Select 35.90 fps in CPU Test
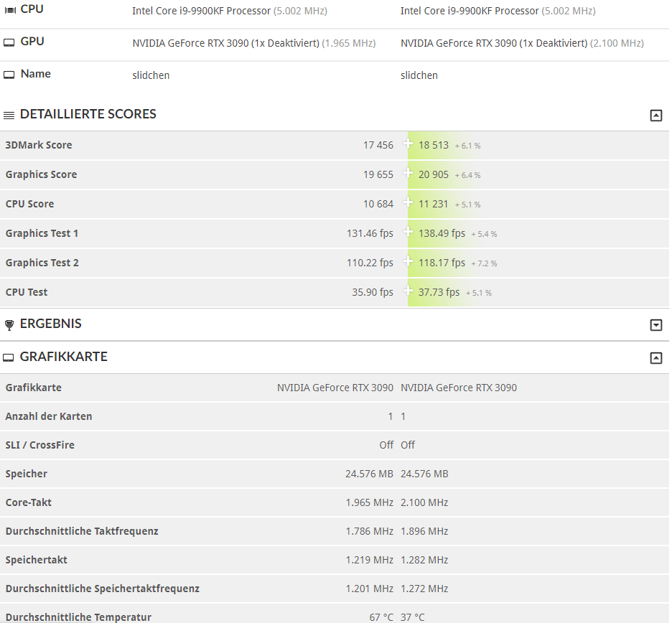Image resolution: width=672 pixels, height=623 pixels. click(373, 292)
